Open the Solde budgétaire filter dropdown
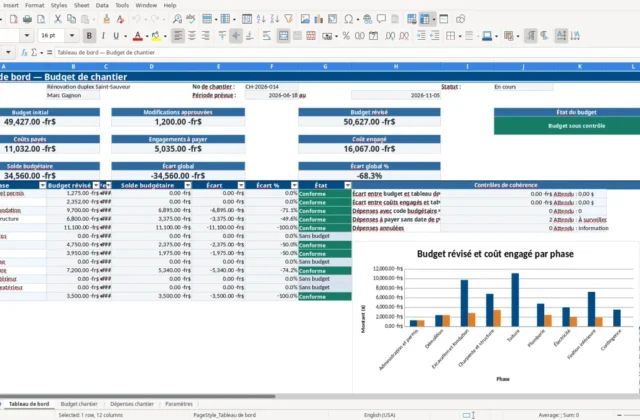The height and width of the screenshot is (420, 640). tap(188, 185)
